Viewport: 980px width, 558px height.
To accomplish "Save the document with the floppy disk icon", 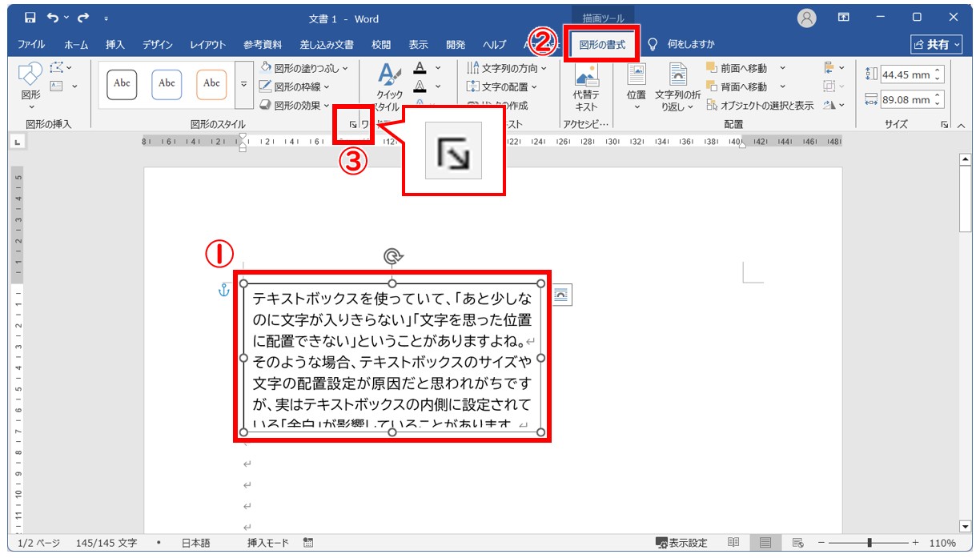I will coord(30,18).
